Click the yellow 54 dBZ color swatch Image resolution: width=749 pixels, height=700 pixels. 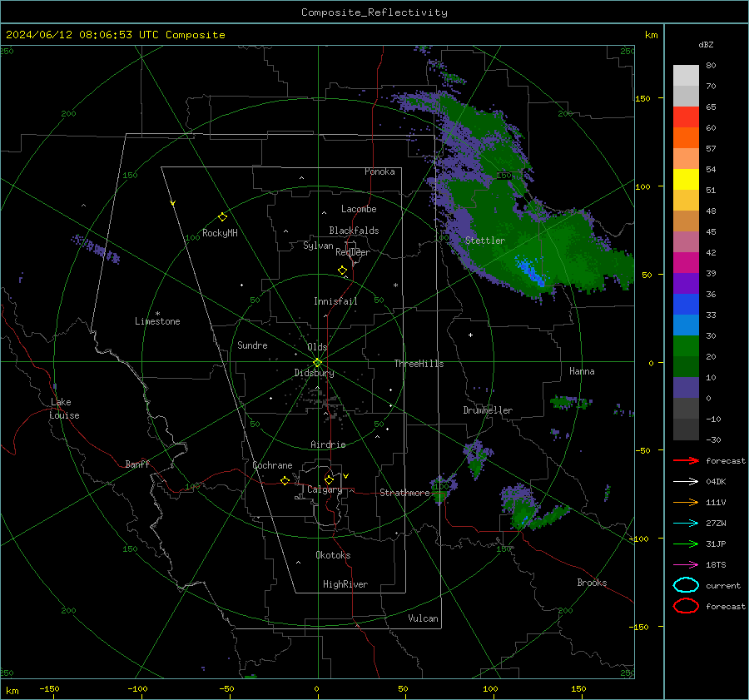click(x=686, y=179)
